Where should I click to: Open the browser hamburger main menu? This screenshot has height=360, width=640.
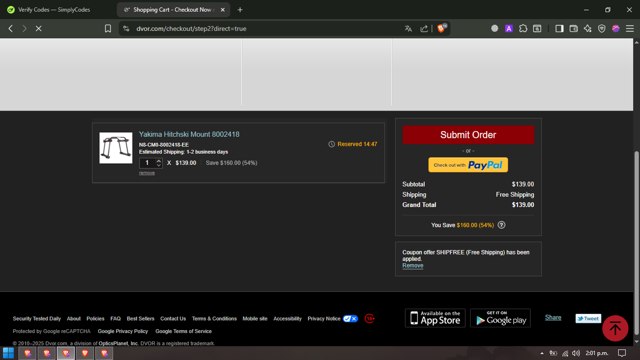pos(630,29)
